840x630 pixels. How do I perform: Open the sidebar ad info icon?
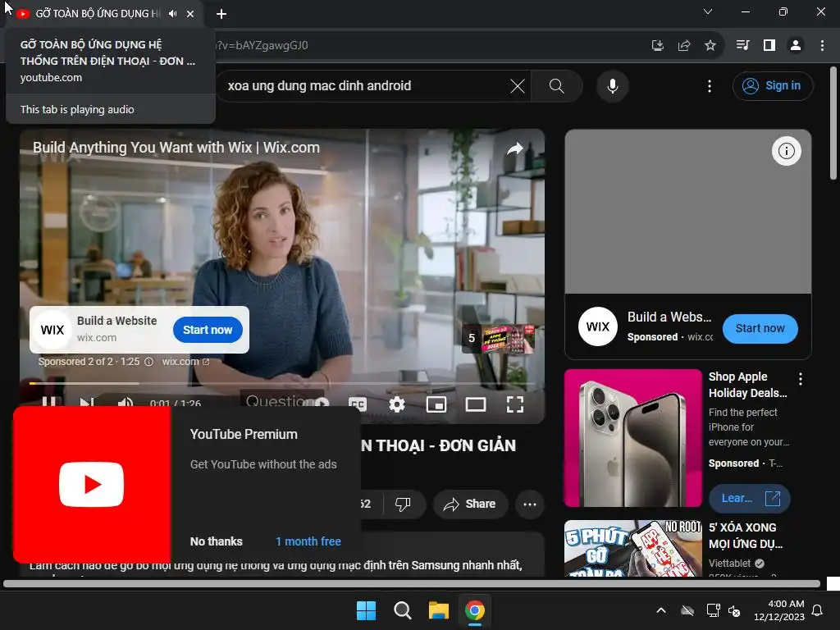787,151
